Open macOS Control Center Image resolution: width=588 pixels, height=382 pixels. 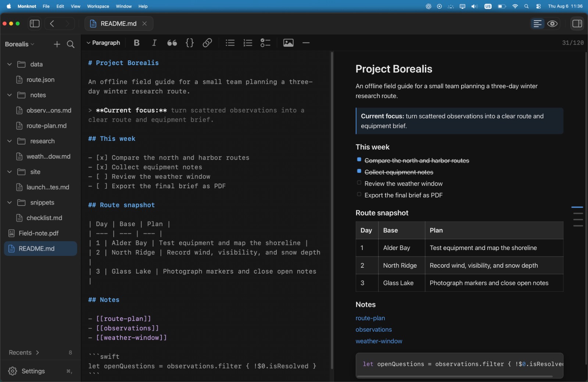[x=538, y=6]
